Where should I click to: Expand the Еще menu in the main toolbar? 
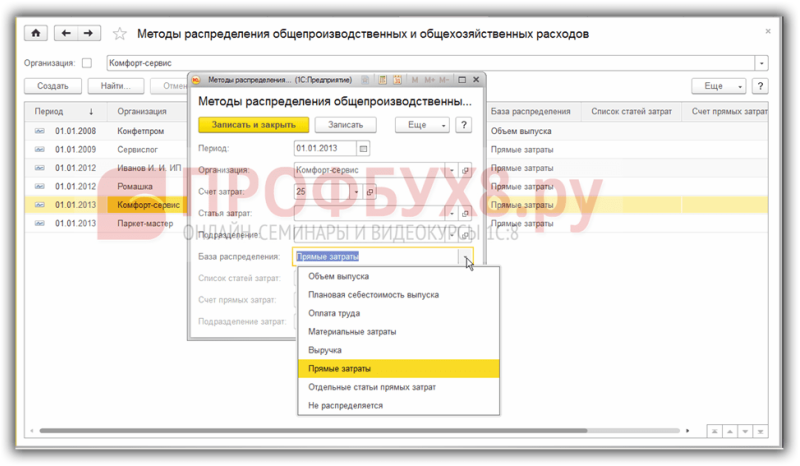718,86
